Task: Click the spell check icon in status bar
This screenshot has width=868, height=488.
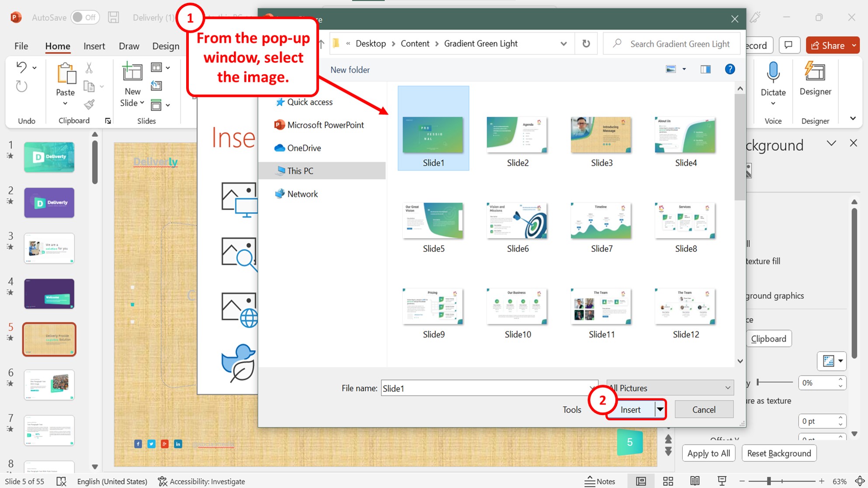Action: 62,481
